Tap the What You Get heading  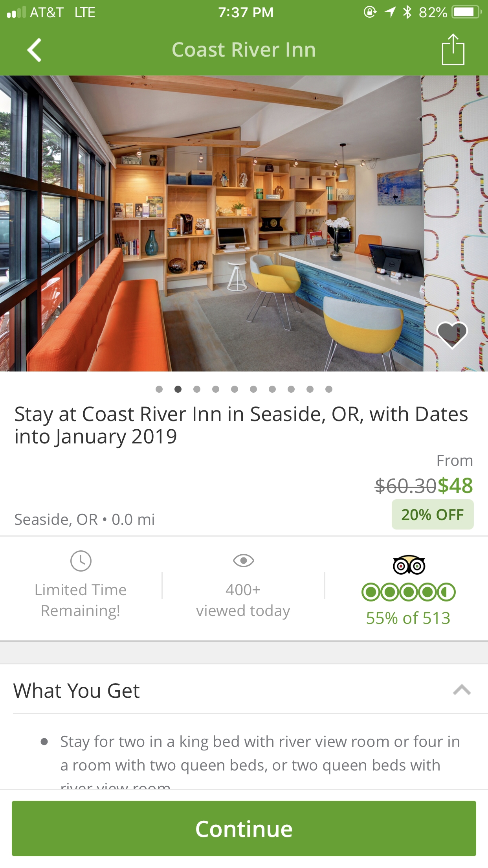tap(77, 691)
